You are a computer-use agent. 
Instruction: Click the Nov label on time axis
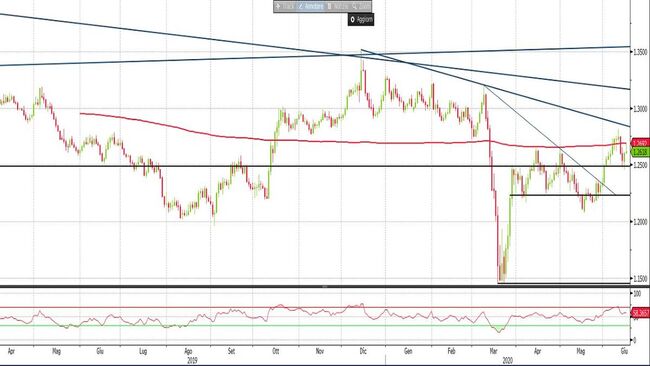tap(320, 351)
